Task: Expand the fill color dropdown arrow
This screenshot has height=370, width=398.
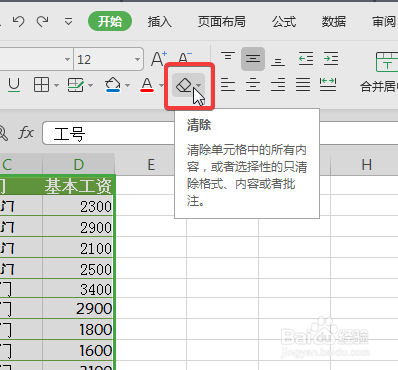Action: [128, 86]
